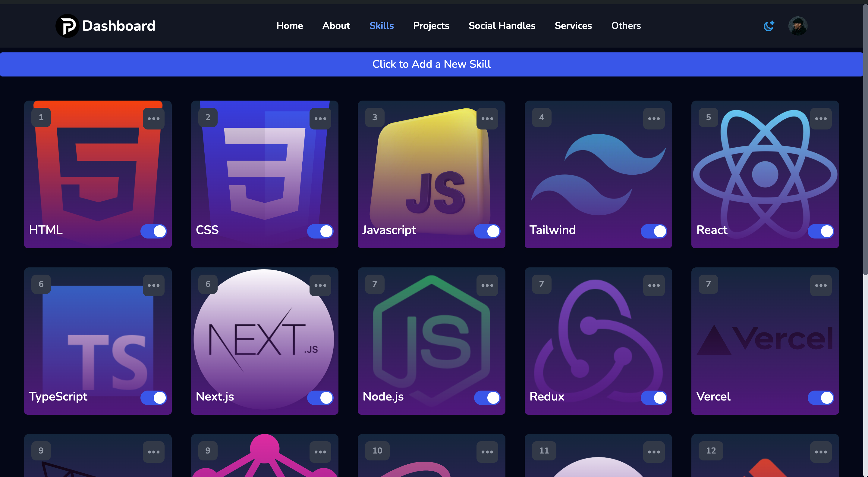The width and height of the screenshot is (868, 477).
Task: Click the React atom logo
Action: [x=765, y=174]
